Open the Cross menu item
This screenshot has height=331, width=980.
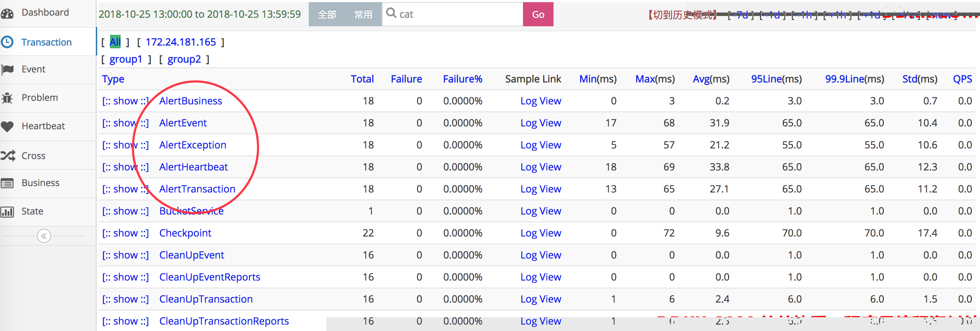pos(33,156)
